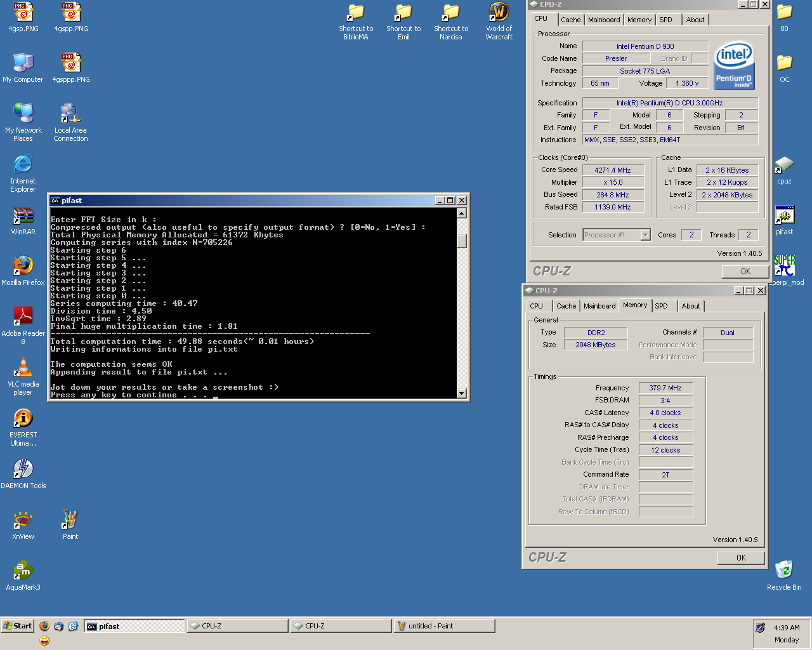This screenshot has height=650, width=812.
Task: Activate first CPU-Z taskbar button
Action: point(237,626)
